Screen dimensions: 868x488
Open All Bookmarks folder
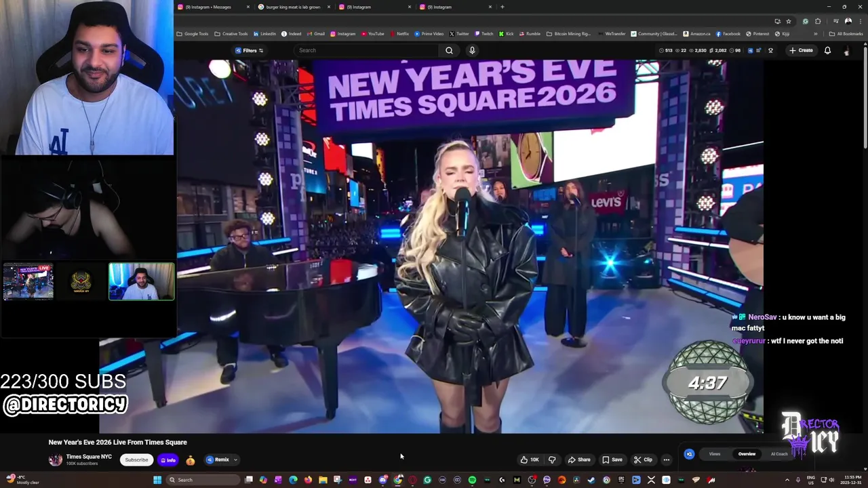[x=846, y=34]
